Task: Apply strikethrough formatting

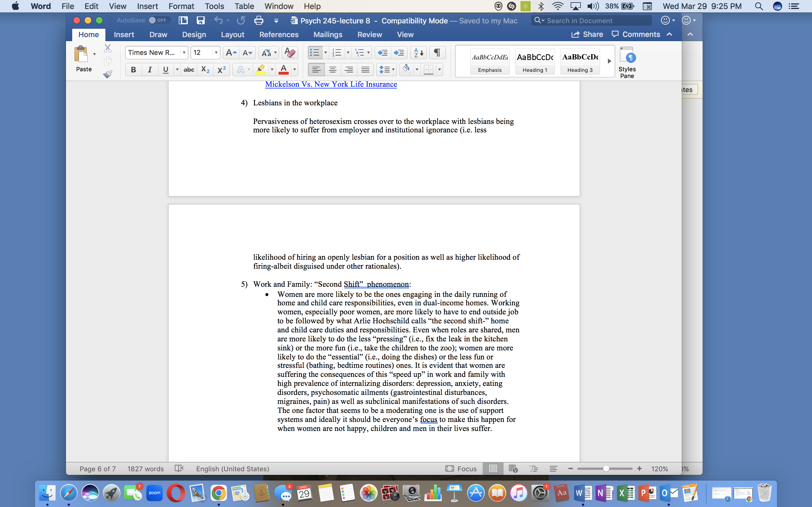Action: (x=189, y=70)
